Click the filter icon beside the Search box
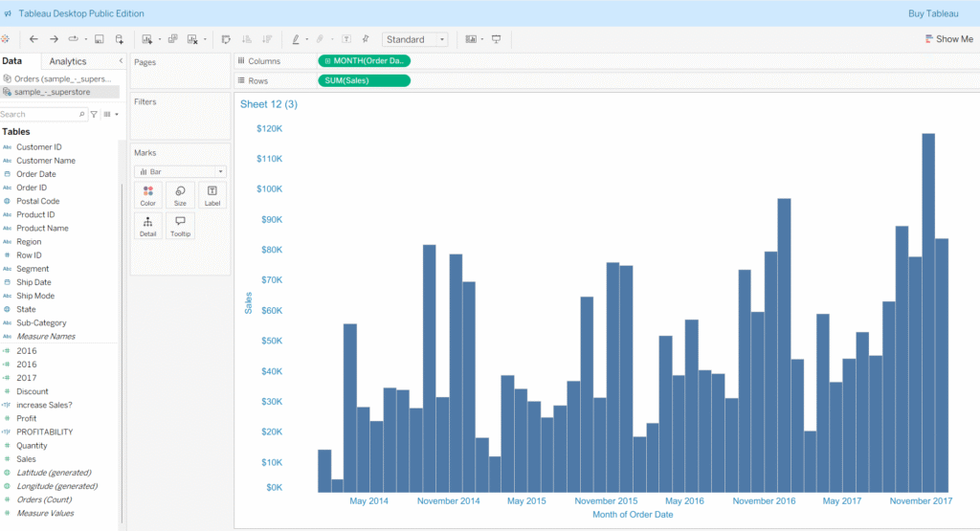 click(93, 114)
